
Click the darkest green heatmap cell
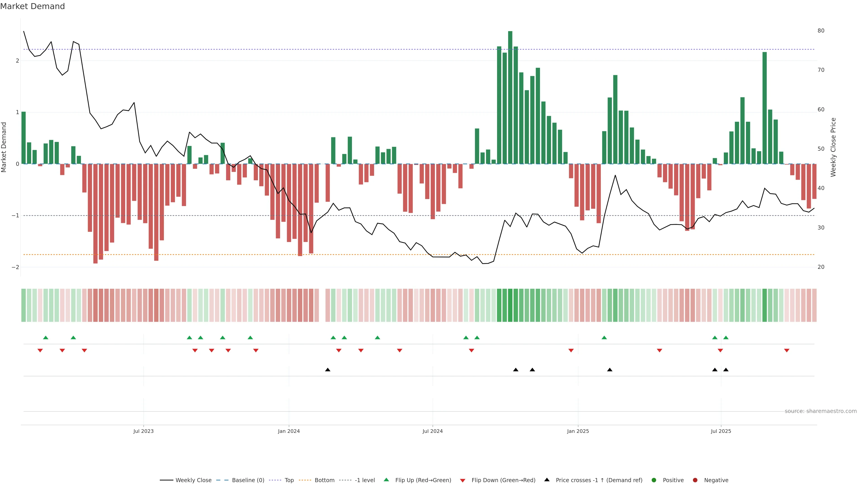click(510, 305)
